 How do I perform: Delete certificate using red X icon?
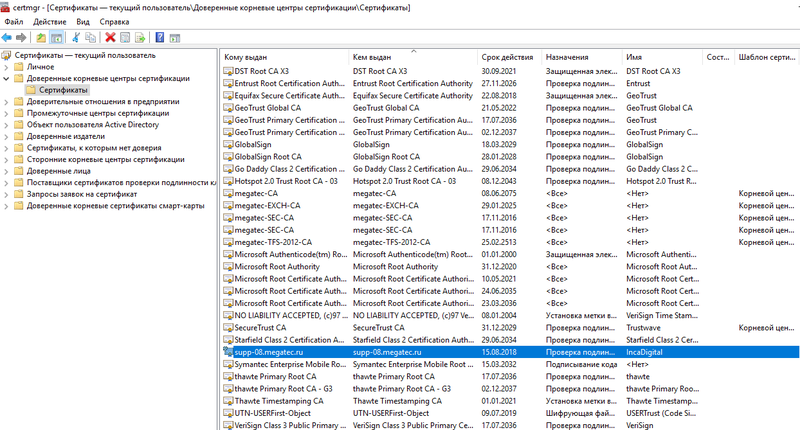[x=110, y=37]
